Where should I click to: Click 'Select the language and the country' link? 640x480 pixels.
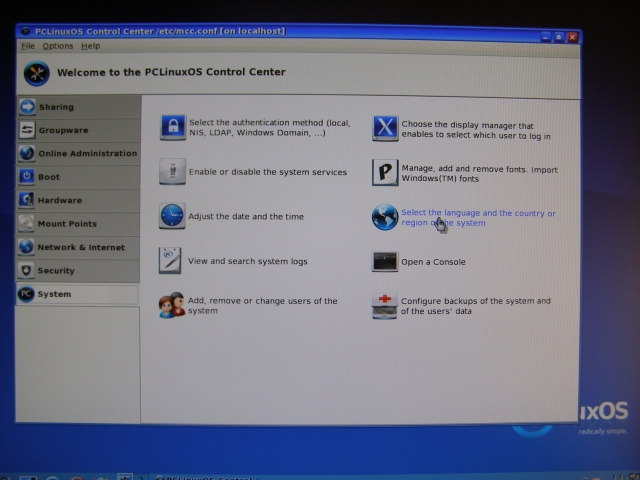(x=478, y=213)
